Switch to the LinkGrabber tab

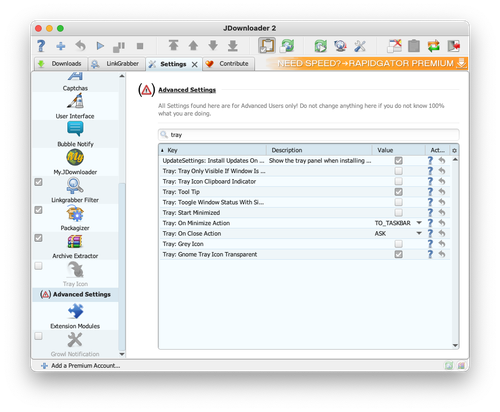coord(117,64)
